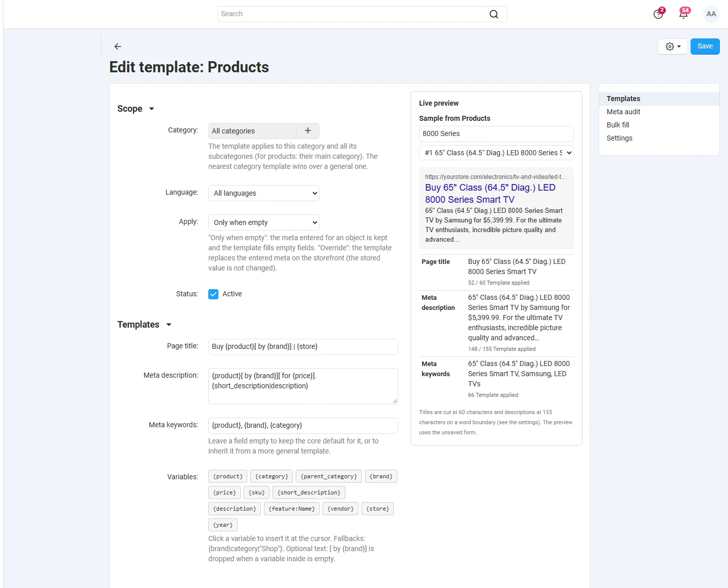Click the back arrow icon
728x588 pixels.
(x=118, y=47)
